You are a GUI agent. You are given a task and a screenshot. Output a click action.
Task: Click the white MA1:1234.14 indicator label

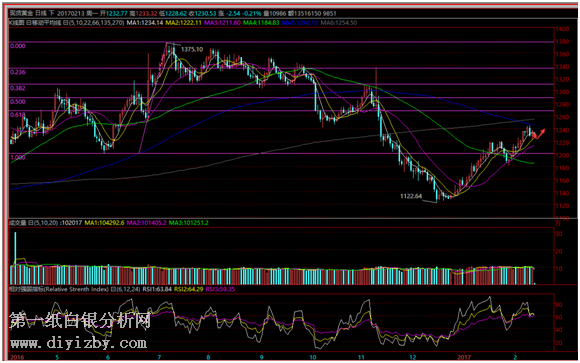point(145,23)
